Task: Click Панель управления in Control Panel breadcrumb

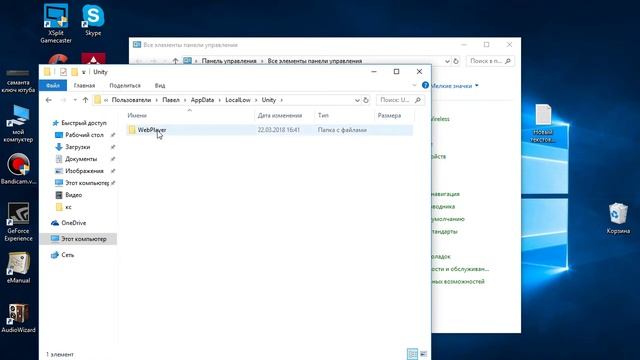Action: click(x=229, y=61)
